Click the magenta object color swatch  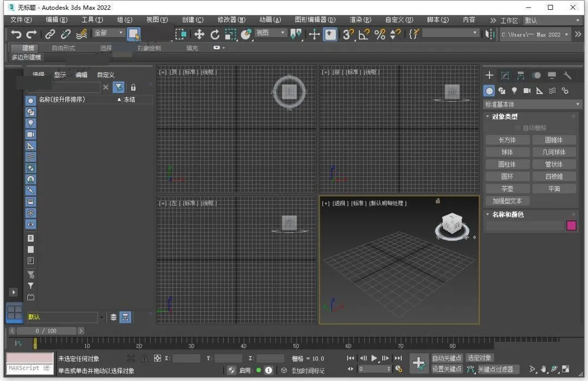click(x=571, y=225)
